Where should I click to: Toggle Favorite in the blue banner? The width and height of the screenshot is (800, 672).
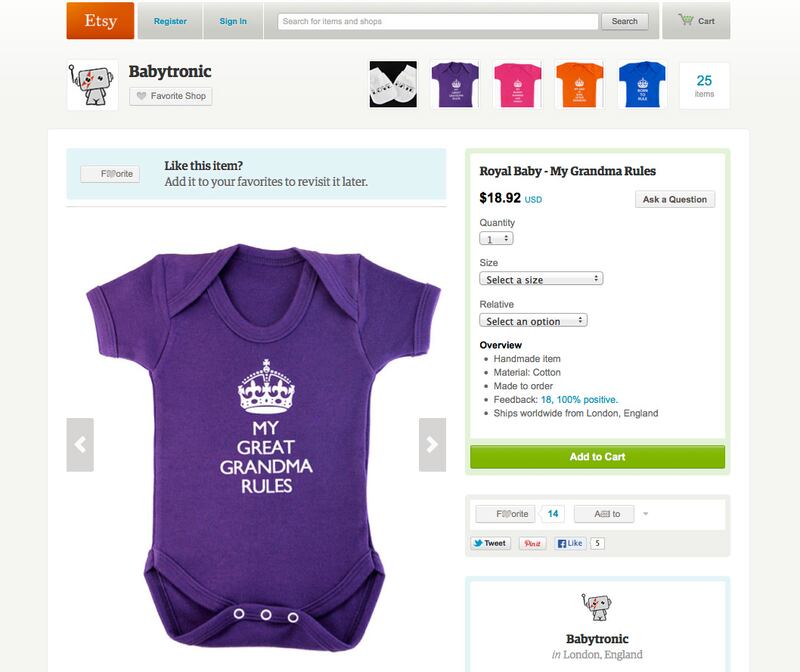[x=110, y=174]
